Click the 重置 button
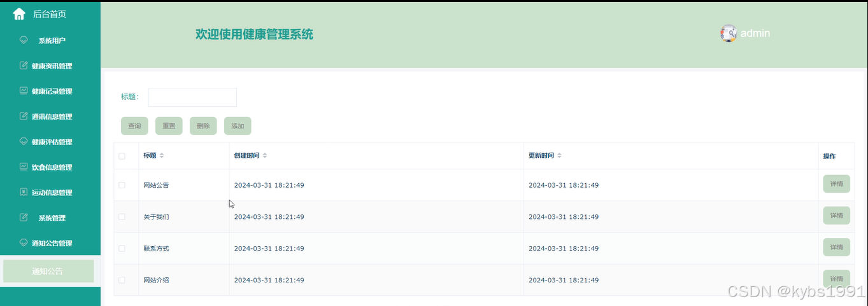The height and width of the screenshot is (306, 868). pos(169,126)
